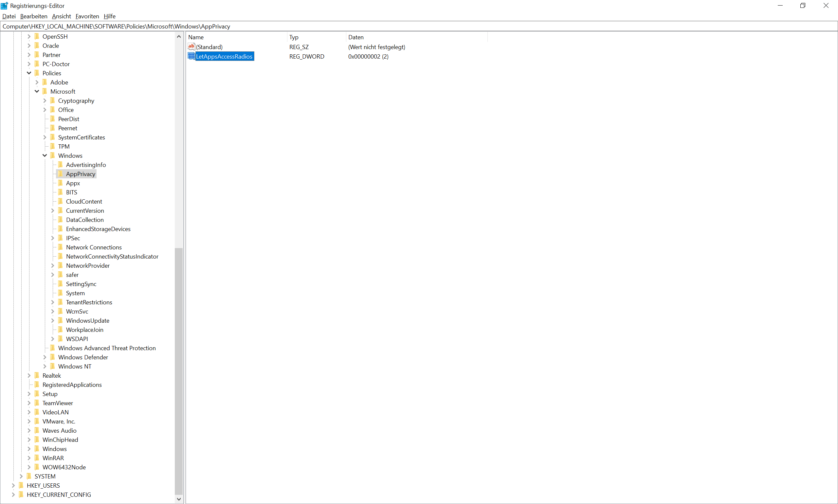
Task: Click the HKEY_USERS folder icon
Action: tap(21, 485)
